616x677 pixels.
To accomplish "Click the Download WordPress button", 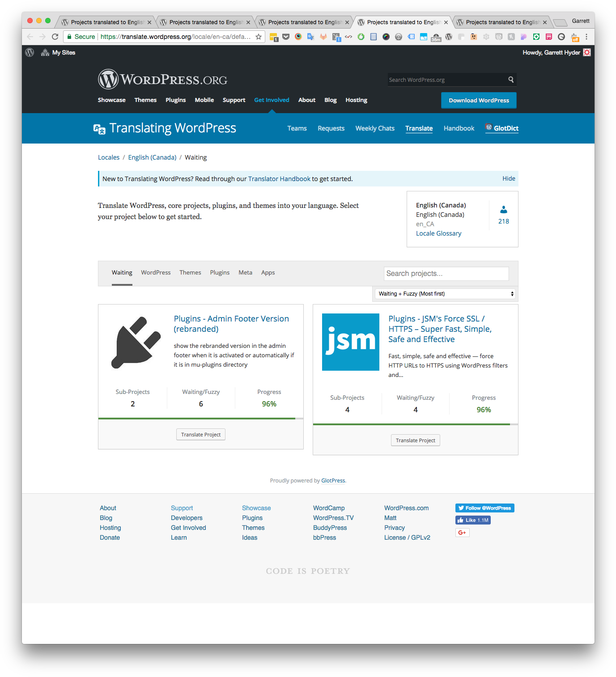I will [x=479, y=100].
